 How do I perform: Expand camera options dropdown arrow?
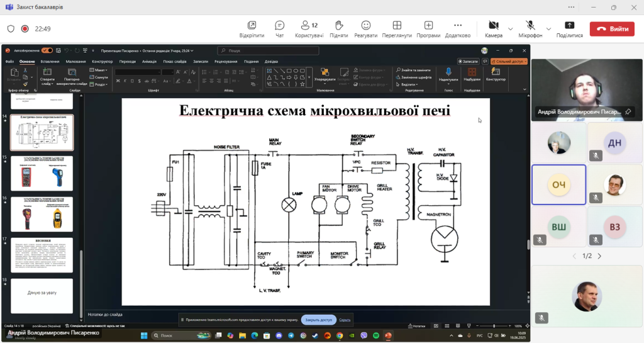click(510, 29)
